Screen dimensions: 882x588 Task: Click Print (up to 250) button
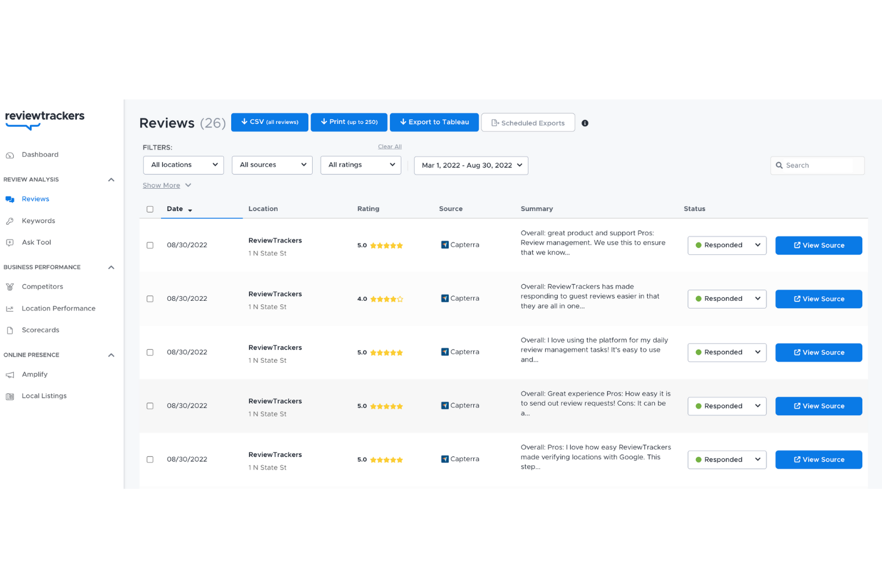(349, 122)
